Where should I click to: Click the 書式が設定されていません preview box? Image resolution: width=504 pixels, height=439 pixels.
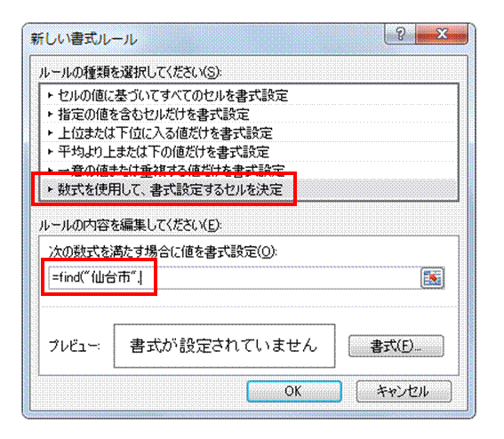(224, 346)
